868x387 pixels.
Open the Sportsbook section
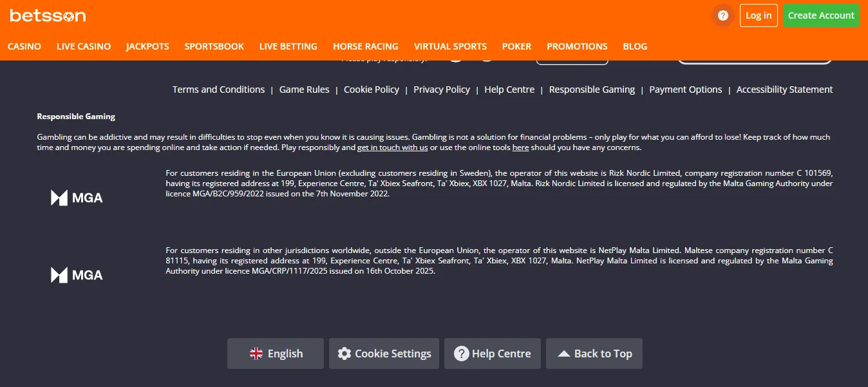coord(214,46)
